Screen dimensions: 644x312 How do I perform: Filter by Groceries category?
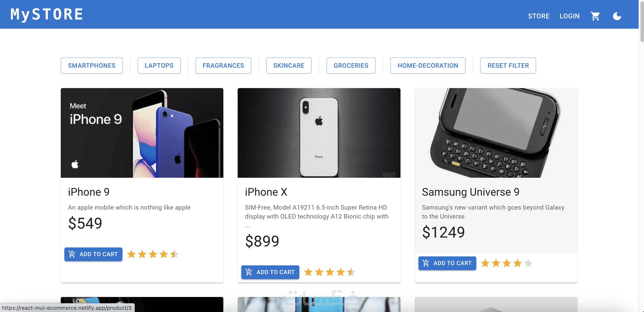[351, 65]
